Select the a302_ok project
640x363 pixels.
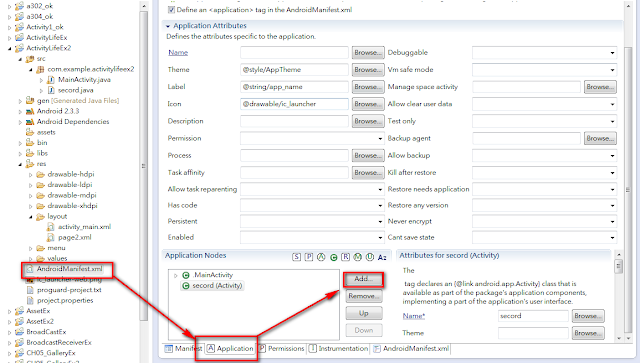click(40, 6)
